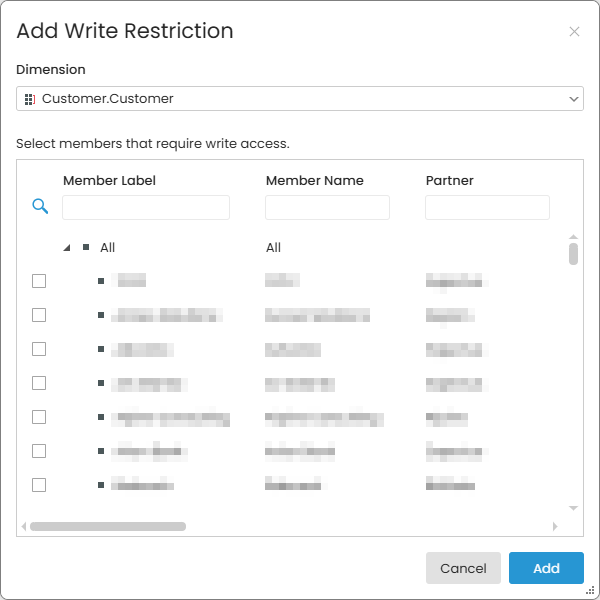Screen dimensions: 600x600
Task: Tick the third member row checkbox
Action: point(39,349)
